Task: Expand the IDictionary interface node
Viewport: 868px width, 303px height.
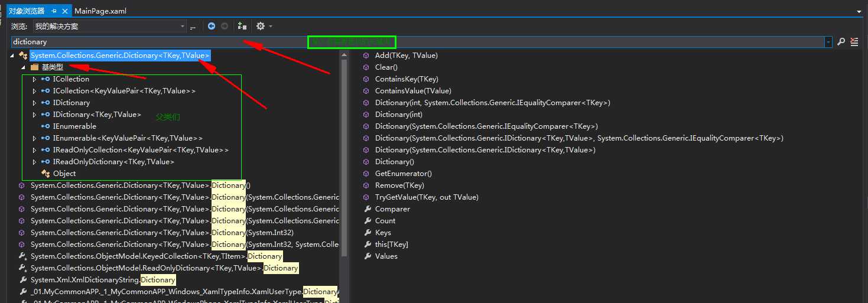Action: 35,102
